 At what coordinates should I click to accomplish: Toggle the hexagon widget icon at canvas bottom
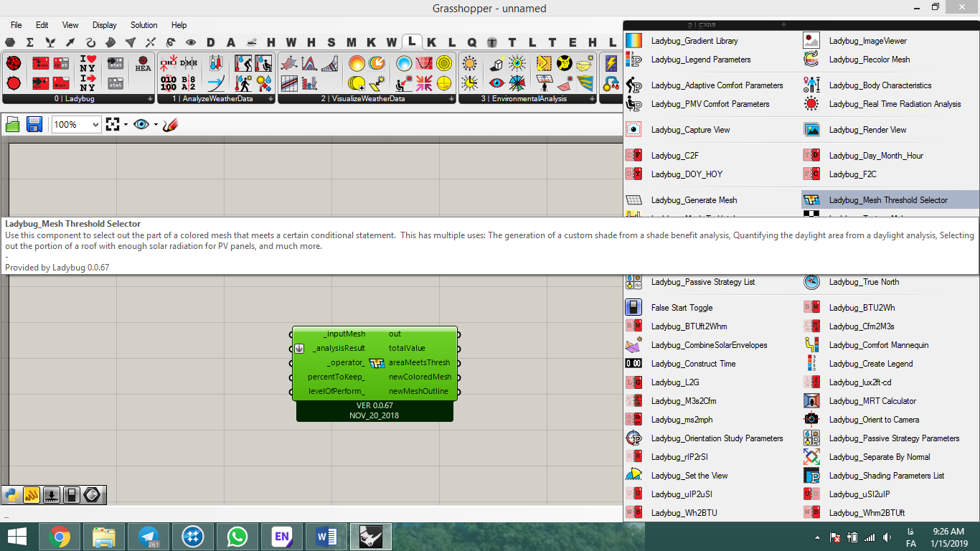coord(92,494)
